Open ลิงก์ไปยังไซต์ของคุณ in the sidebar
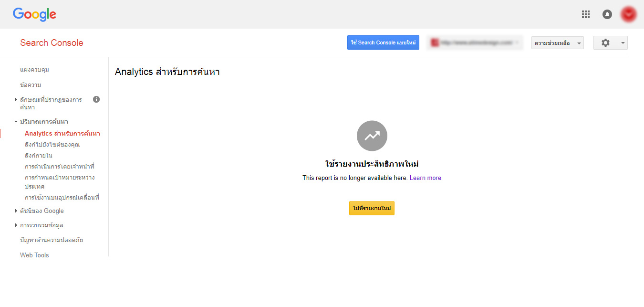The height and width of the screenshot is (307, 644). coord(52,145)
